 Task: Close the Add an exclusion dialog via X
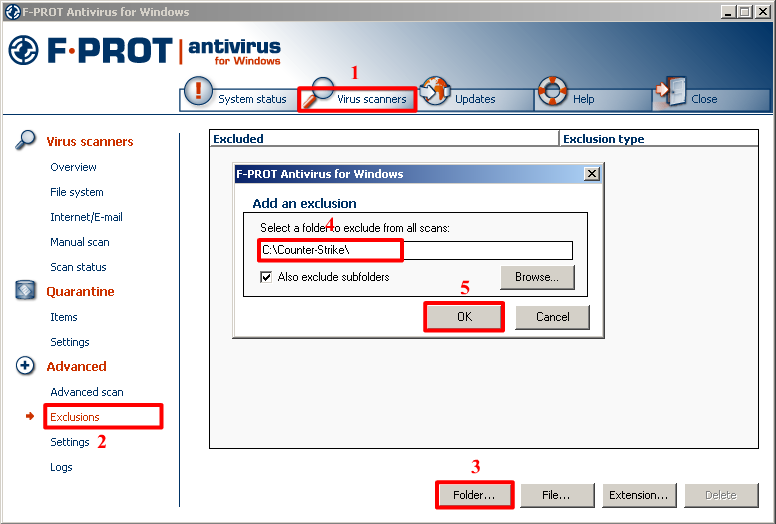tap(592, 174)
